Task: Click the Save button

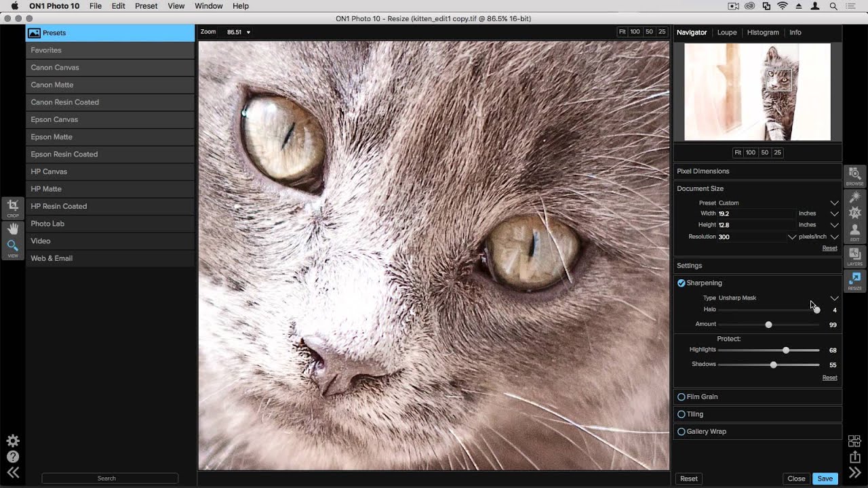Action: pyautogui.click(x=825, y=479)
